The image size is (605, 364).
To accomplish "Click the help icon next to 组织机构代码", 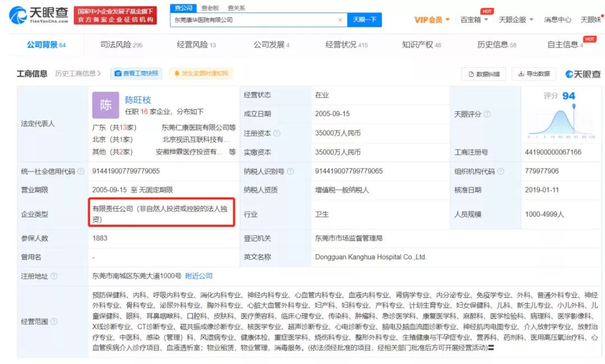I will click(x=500, y=171).
